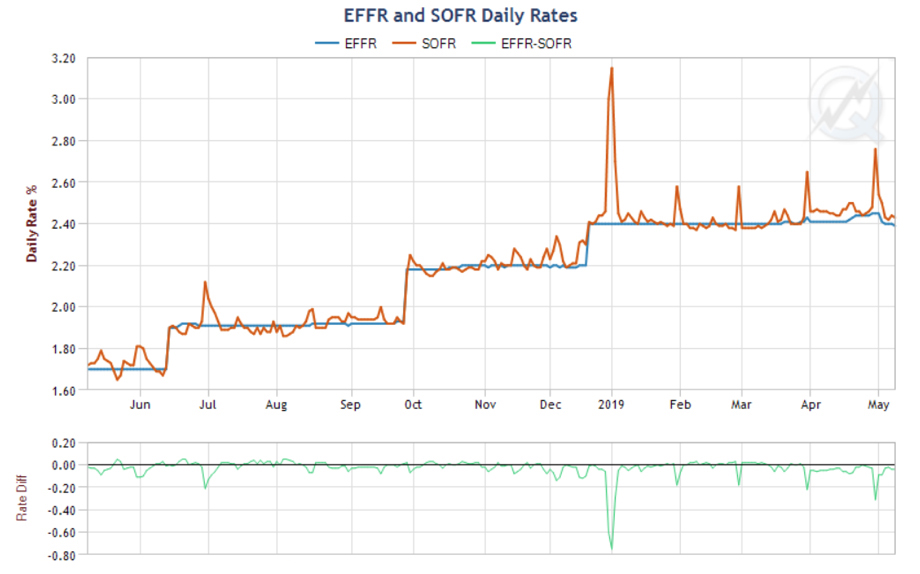Click the Oct x-axis label
Screen dimensions: 920x574
tap(413, 405)
